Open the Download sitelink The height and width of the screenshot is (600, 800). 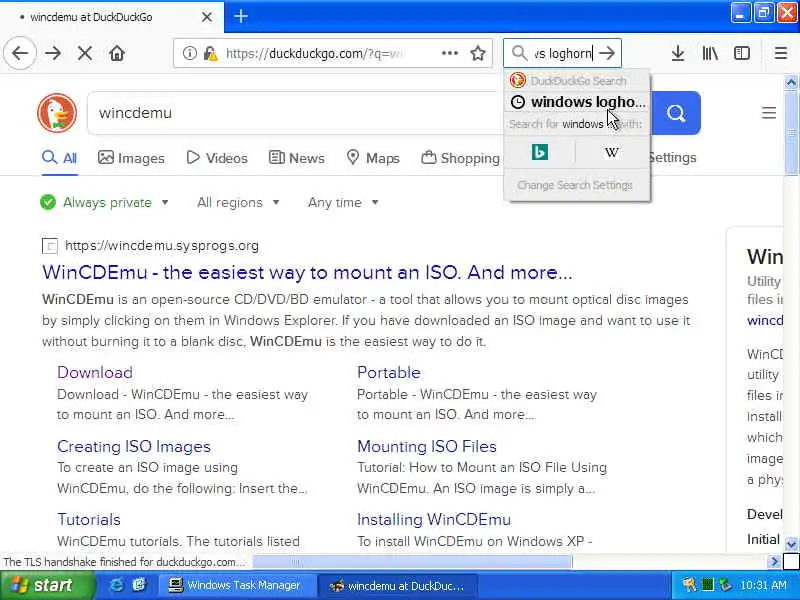click(x=95, y=372)
